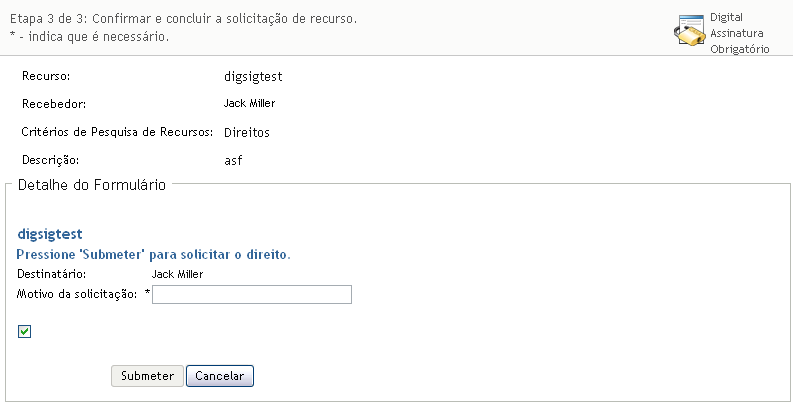Click the 'Motivo da solicitação' label
793x412 pixels.
point(77,293)
